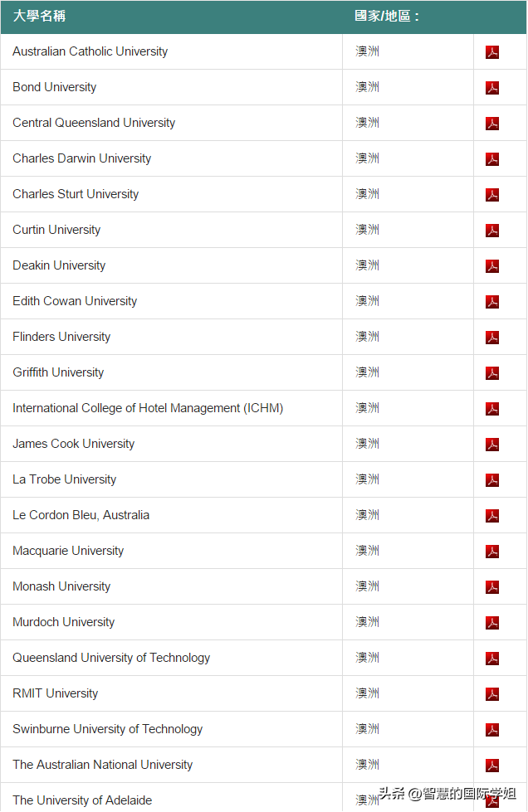The height and width of the screenshot is (812, 528).
Task: Click the PDF icon for Griffith University
Action: (492, 373)
